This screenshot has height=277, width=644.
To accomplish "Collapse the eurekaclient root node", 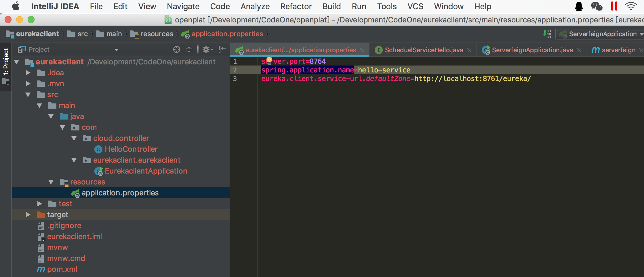I will click(x=16, y=62).
